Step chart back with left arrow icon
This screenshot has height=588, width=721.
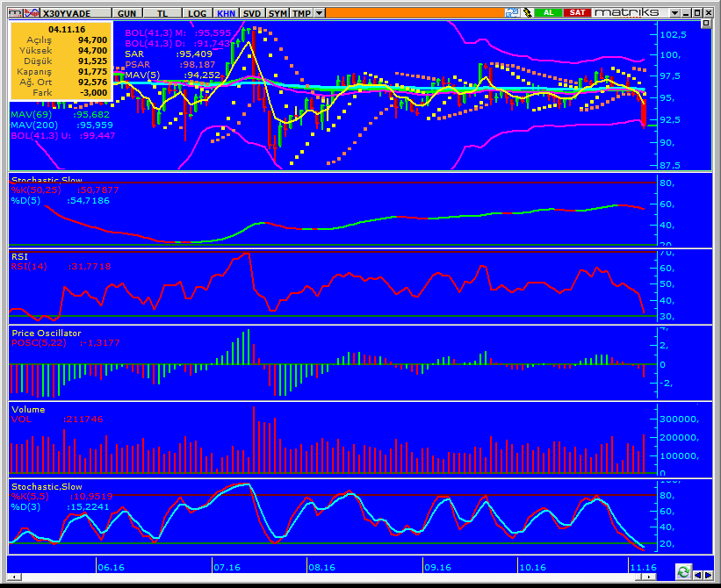pyautogui.click(x=697, y=575)
